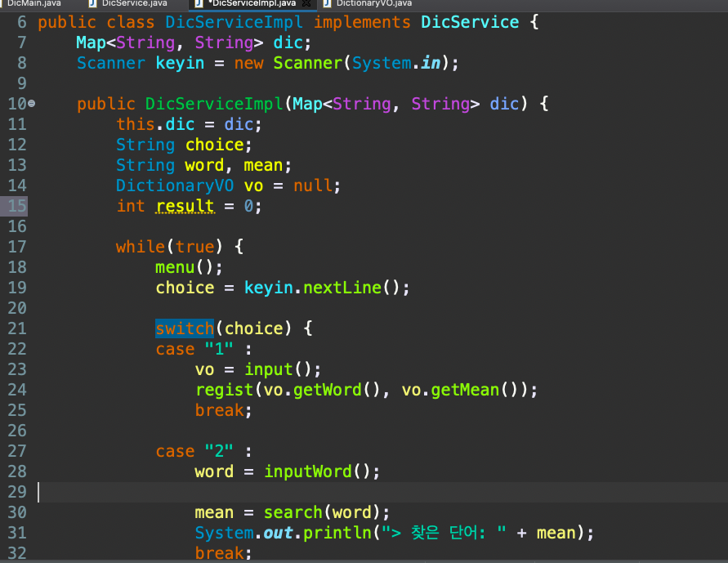
Task: Click the highlighted switch keyword on line 21
Action: 185,328
